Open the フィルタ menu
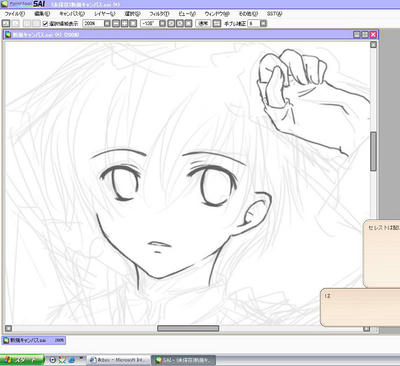Image resolution: width=400 pixels, height=366 pixels. point(159,14)
